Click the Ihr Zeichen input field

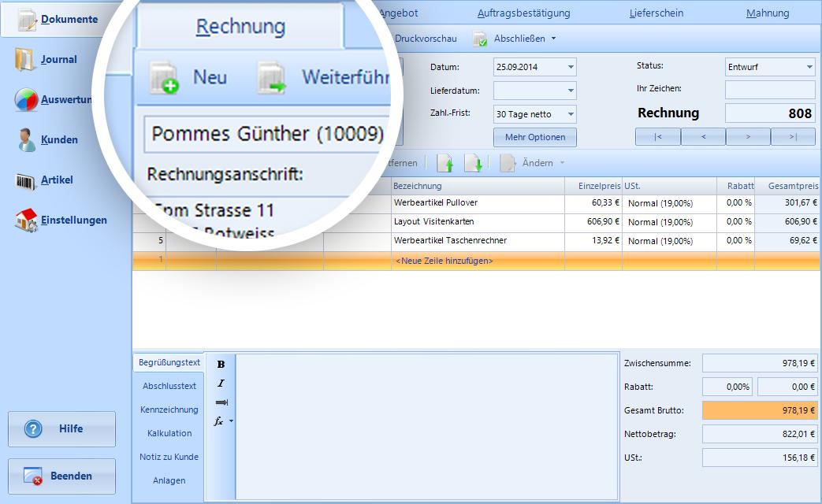coord(769,90)
